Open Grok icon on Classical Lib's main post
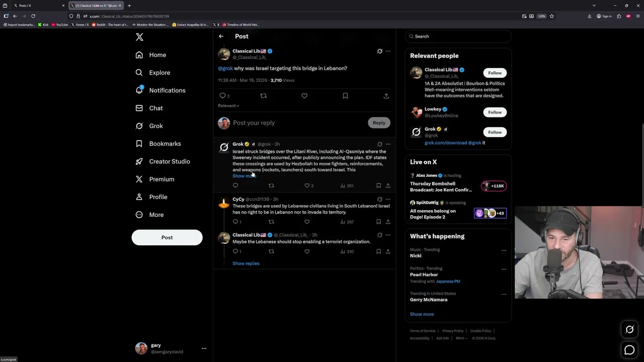Screen dimensions: 644x362 click(x=380, y=51)
